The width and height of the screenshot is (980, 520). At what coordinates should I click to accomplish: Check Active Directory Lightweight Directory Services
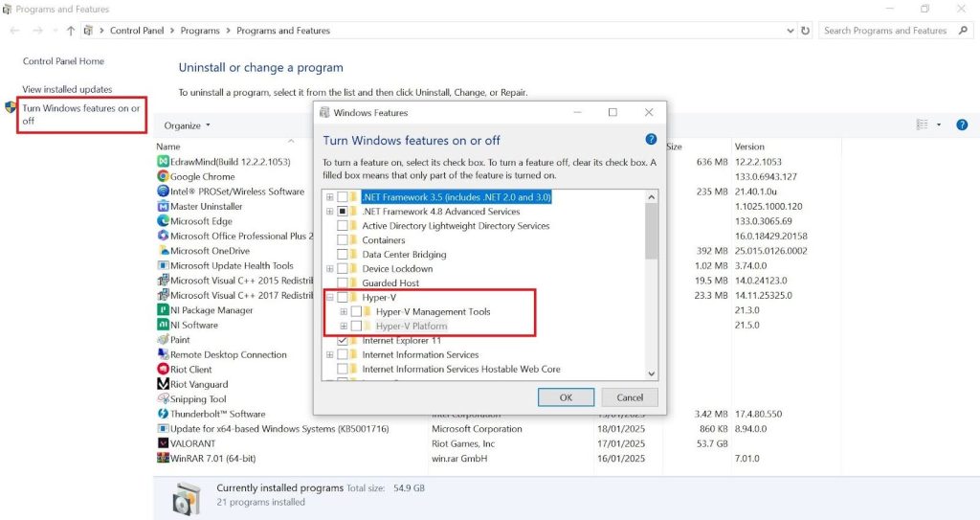pos(343,226)
